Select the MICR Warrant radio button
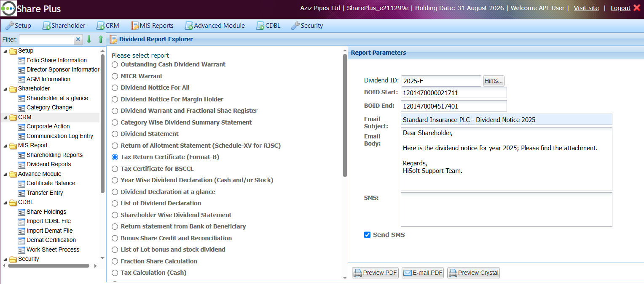Viewport: 644px width, 284px height. pos(115,76)
